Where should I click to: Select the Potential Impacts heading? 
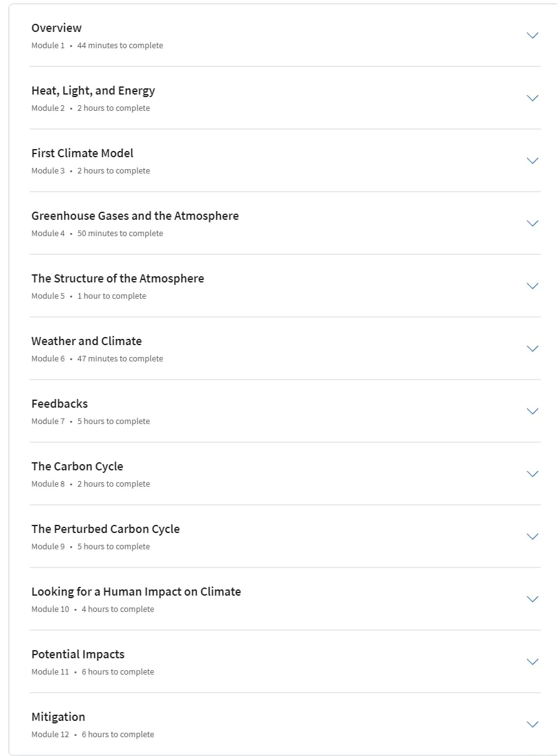point(78,654)
